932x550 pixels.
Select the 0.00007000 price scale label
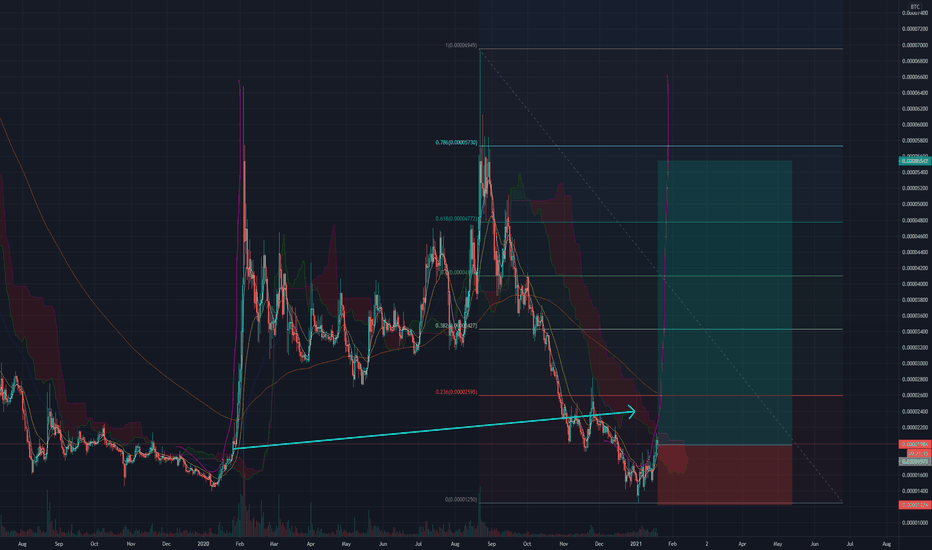click(915, 45)
